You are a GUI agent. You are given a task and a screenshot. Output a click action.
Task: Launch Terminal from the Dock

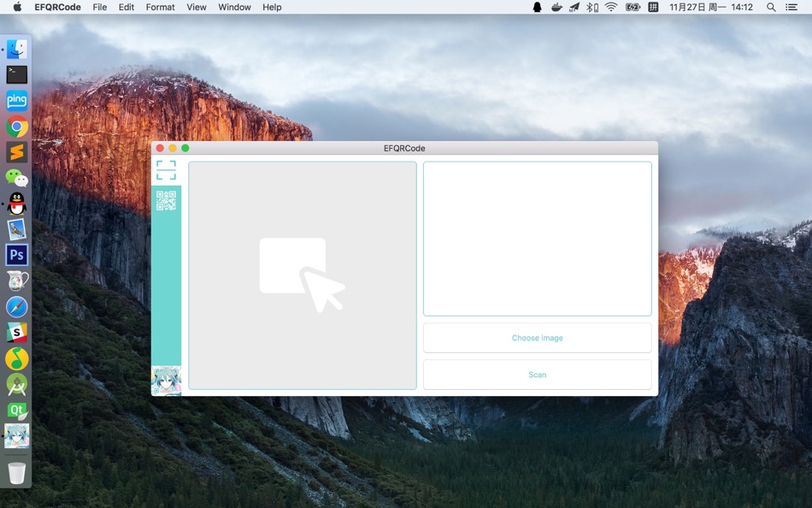16,74
